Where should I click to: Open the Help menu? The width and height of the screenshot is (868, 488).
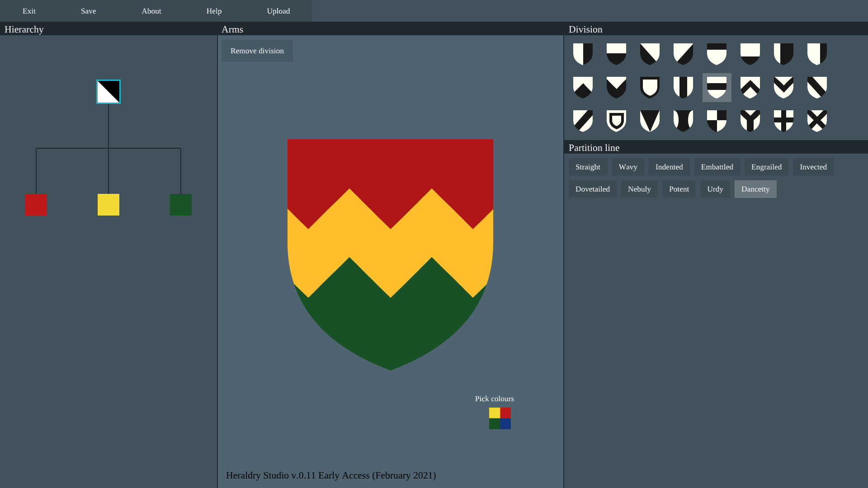[214, 11]
